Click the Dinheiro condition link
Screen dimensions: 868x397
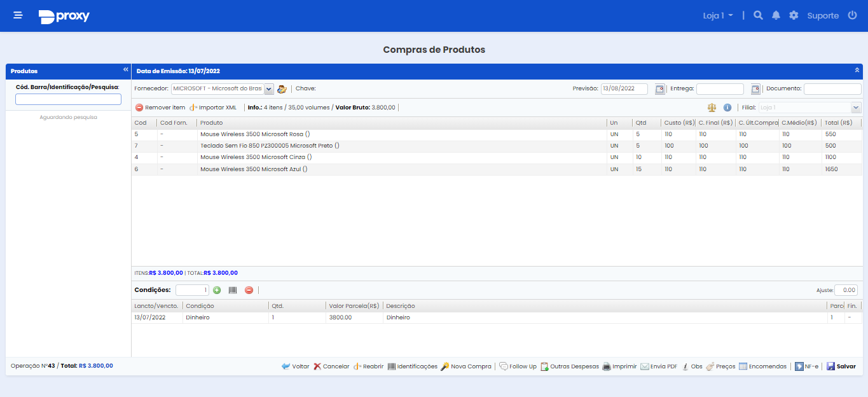[198, 317]
